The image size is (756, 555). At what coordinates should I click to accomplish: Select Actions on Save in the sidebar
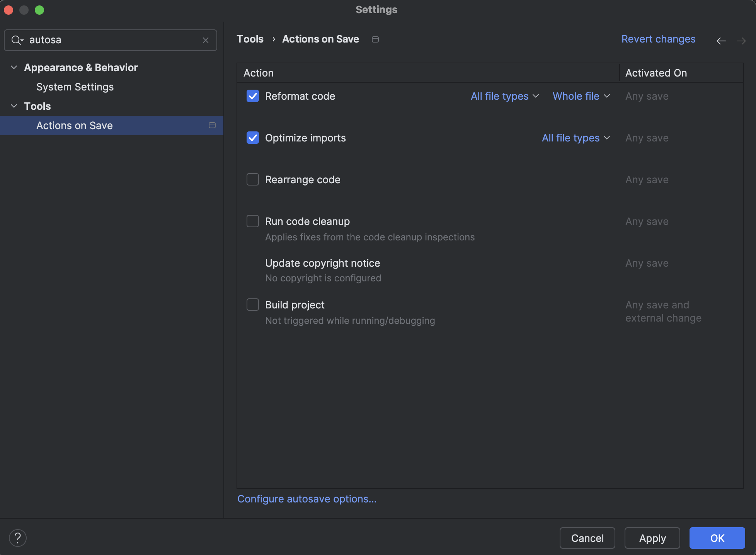(x=112, y=126)
